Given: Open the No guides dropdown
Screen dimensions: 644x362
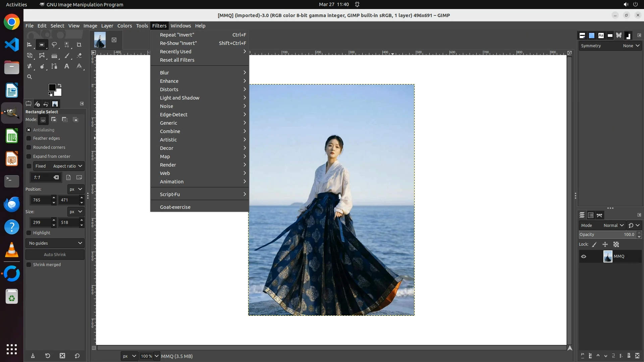Looking at the screenshot, I should [55, 243].
